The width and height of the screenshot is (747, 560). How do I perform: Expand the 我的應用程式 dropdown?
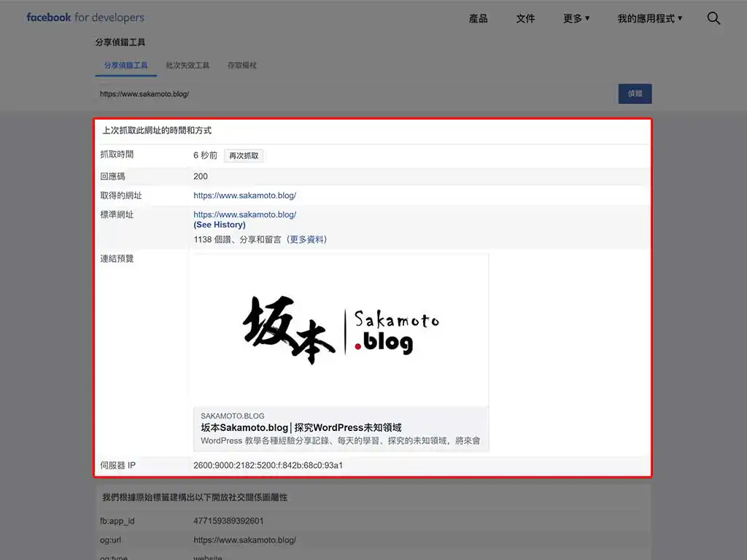pos(649,18)
